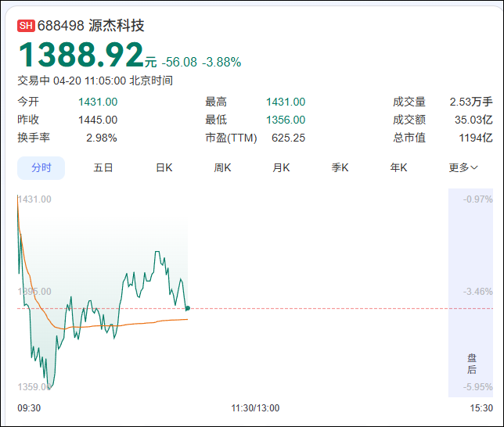Screen dimensions: 504x427
Task: Click the -3.88% change percentage
Action: pos(221,62)
